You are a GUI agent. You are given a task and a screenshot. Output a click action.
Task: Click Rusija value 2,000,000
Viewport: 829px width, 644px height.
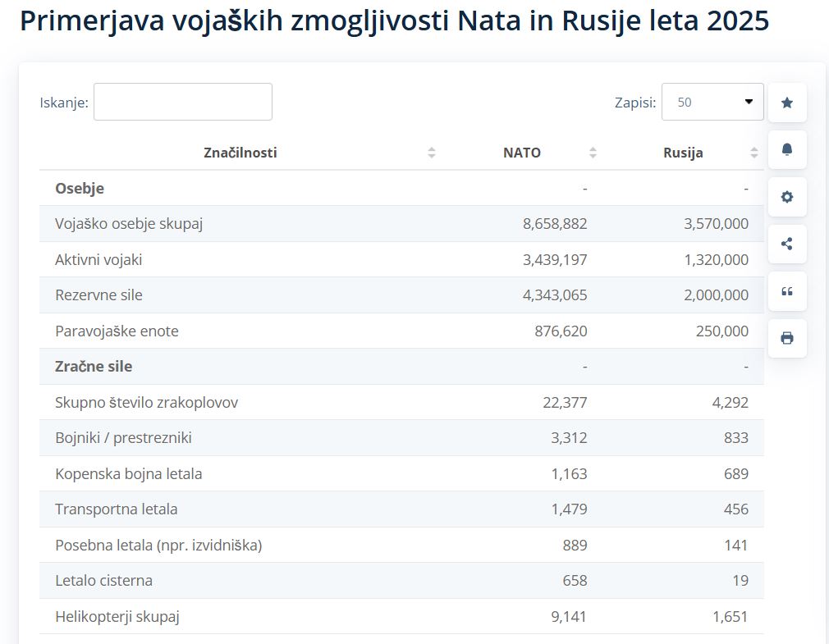point(716,295)
